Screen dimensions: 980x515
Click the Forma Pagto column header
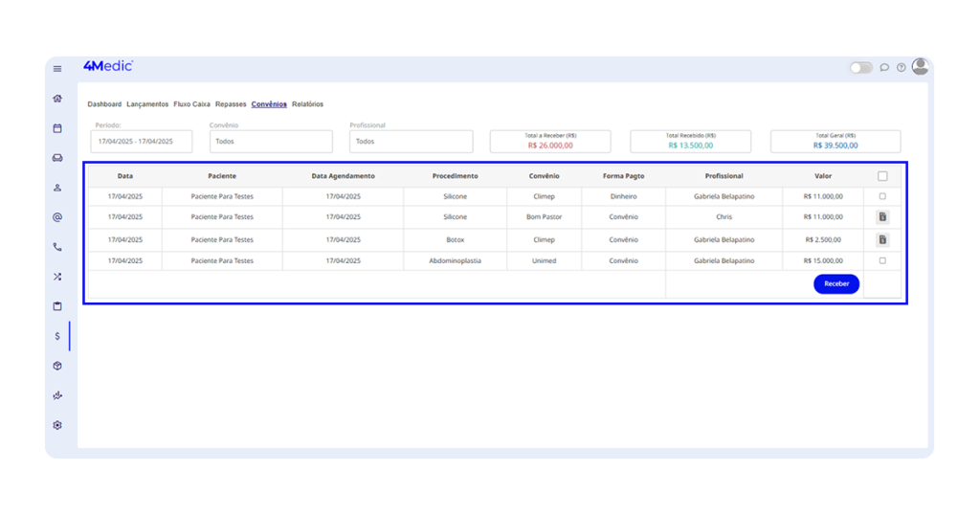pos(623,176)
